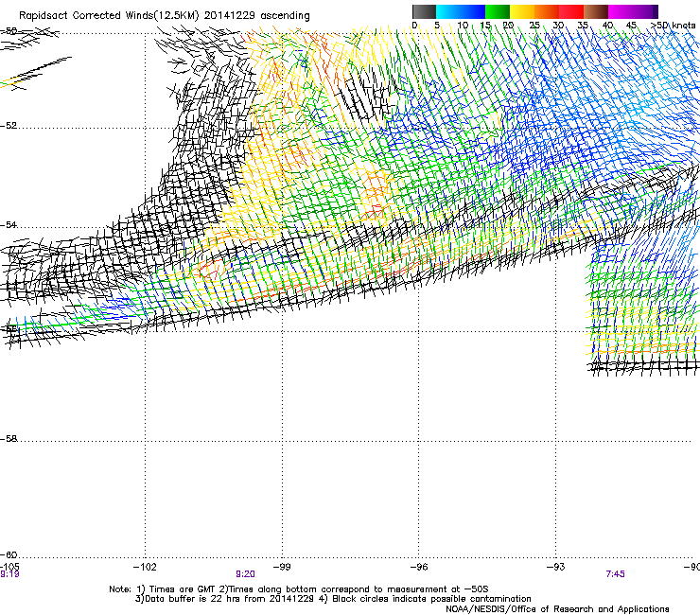Click the green 15-20 knots color band
The width and height of the screenshot is (700, 615).
[x=498, y=11]
